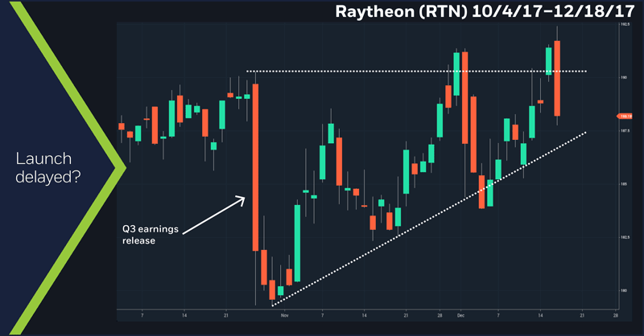644x336 pixels.
Task: Select the last red candle on the chart
Action: [557, 78]
